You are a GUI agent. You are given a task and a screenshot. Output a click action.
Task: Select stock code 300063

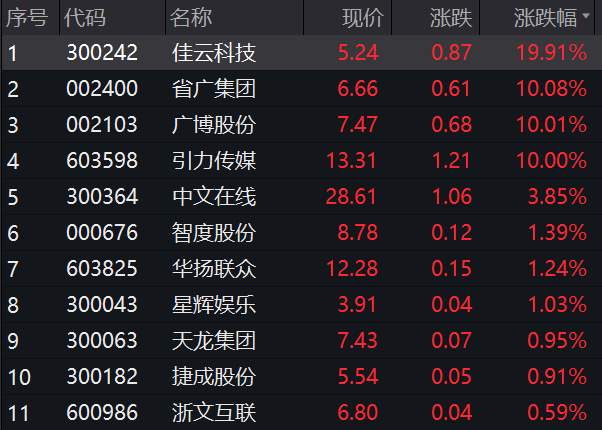[102, 341]
